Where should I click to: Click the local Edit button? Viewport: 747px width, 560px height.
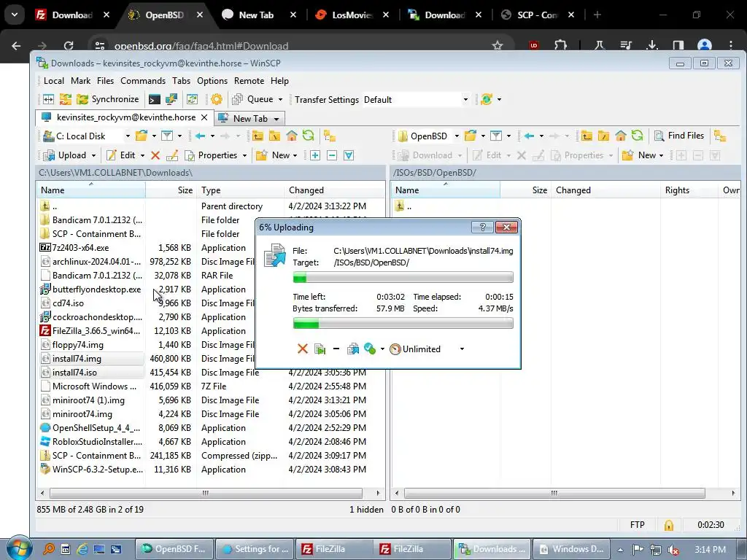coord(121,155)
